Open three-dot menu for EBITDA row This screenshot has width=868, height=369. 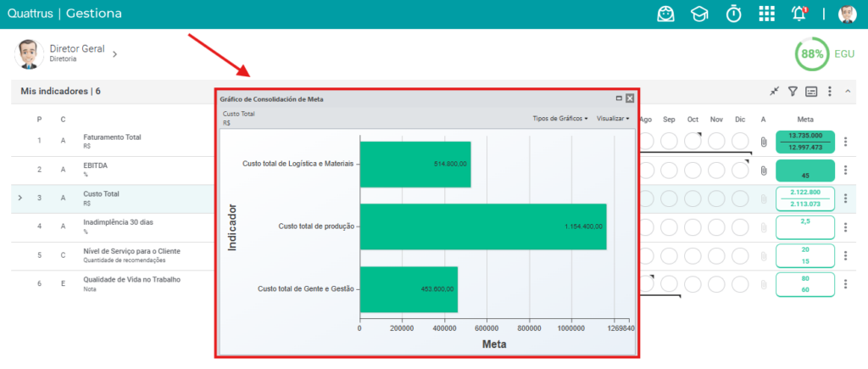pyautogui.click(x=845, y=171)
